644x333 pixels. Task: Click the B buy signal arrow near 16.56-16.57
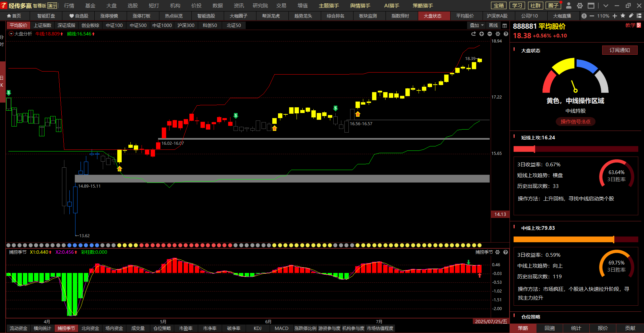[358, 114]
